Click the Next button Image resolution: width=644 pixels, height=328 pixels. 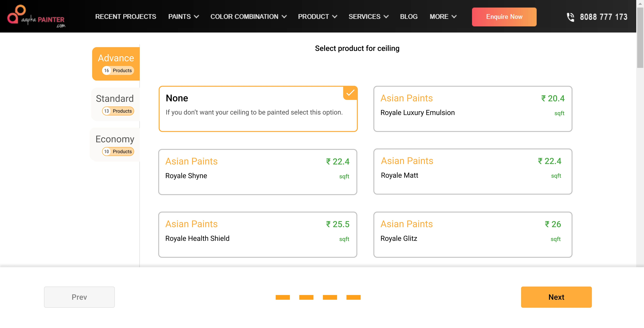click(556, 297)
